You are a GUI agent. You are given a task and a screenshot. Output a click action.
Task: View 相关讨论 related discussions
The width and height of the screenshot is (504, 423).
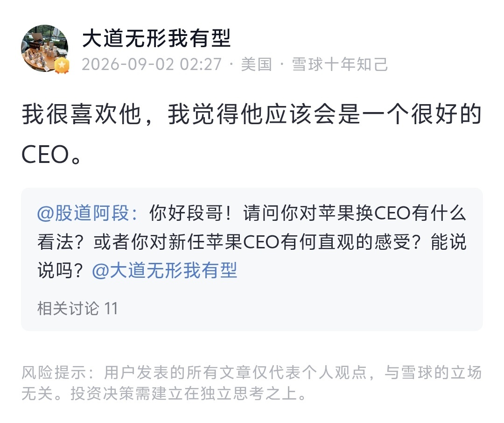(x=68, y=309)
